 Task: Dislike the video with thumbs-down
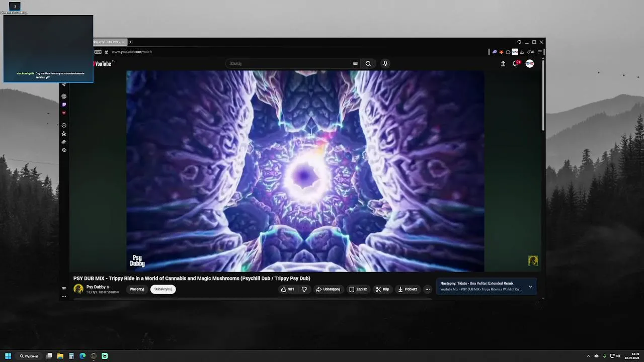pyautogui.click(x=304, y=289)
